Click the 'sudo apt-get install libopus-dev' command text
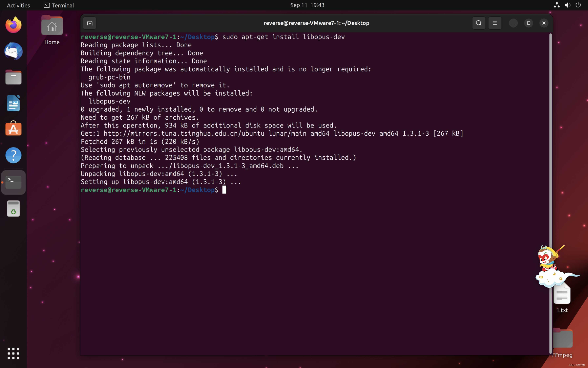This screenshot has height=368, width=588. [x=283, y=37]
